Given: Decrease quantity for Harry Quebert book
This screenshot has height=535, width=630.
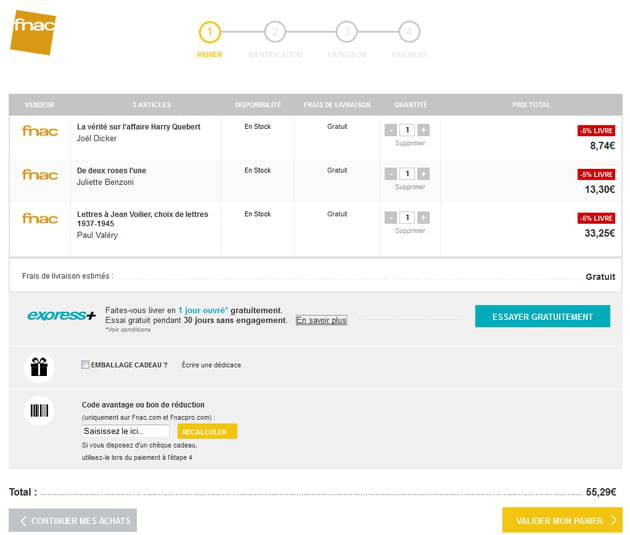Looking at the screenshot, I should [391, 130].
